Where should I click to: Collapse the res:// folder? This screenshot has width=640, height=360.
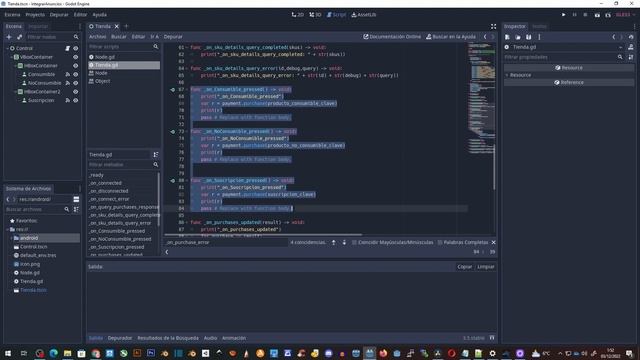click(7, 229)
